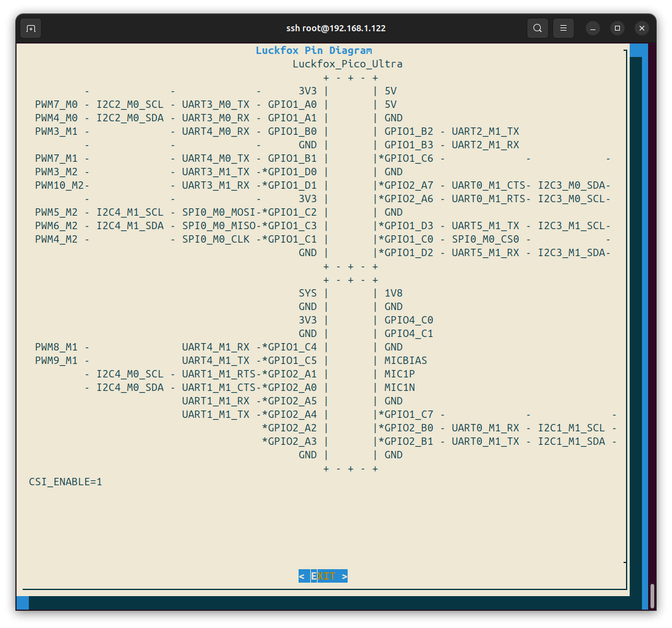Click the SPI0_M0_CS0 label

coord(486,240)
